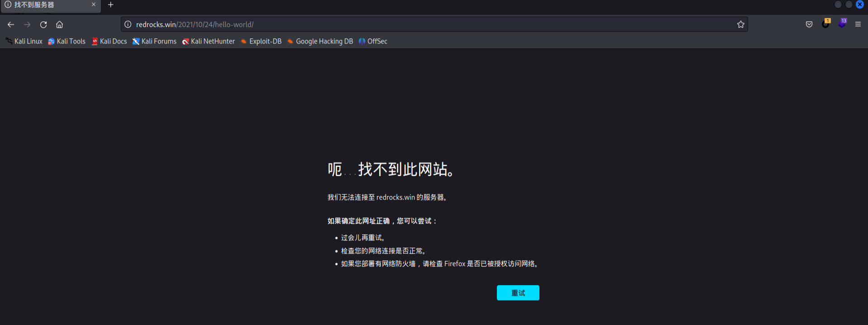Open the Save to Pocket icon

[809, 24]
